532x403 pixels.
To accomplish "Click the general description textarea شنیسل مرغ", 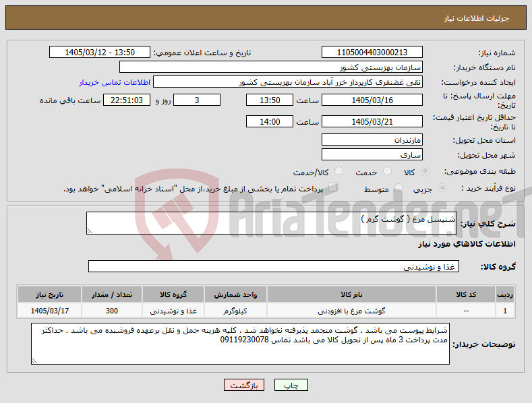I will (272, 223).
